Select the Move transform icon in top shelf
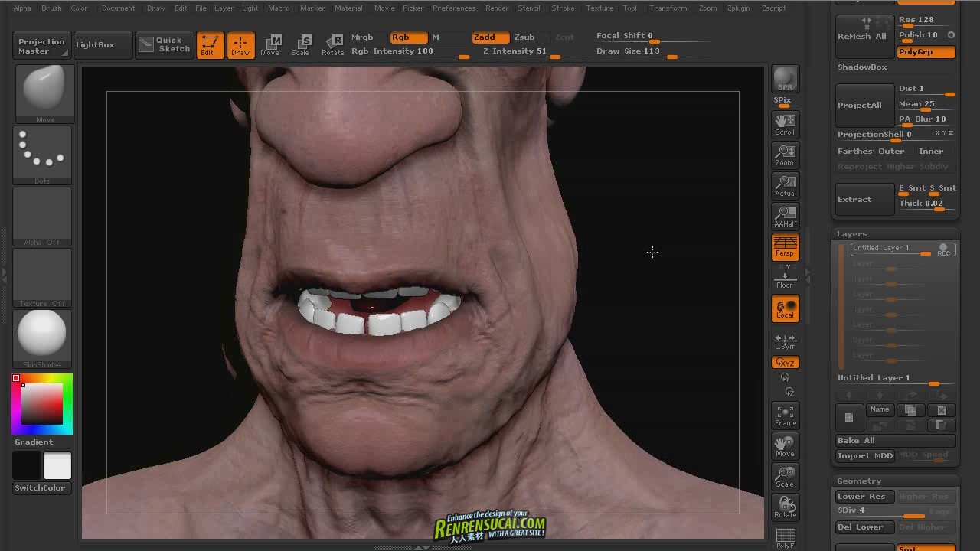 (270, 45)
